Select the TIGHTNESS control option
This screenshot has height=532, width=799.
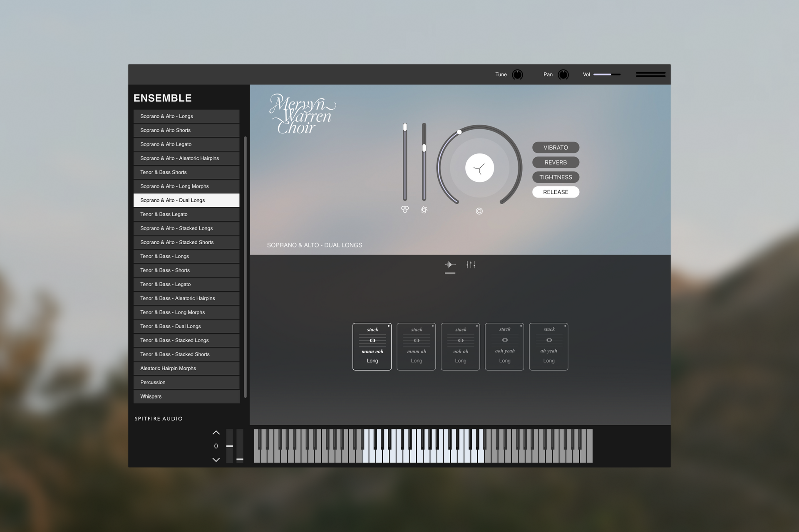556,177
